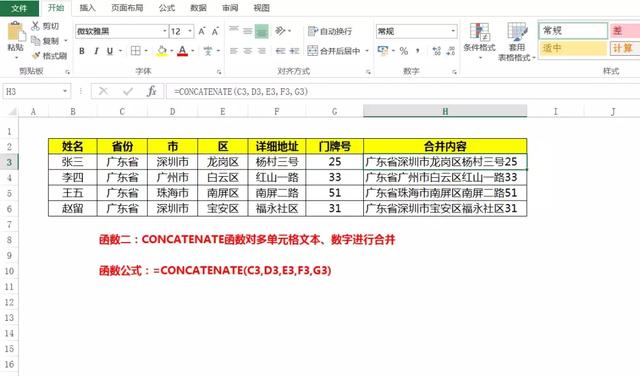Toggle Bold formatting
Viewport: 640px width, 376px height.
(82, 51)
